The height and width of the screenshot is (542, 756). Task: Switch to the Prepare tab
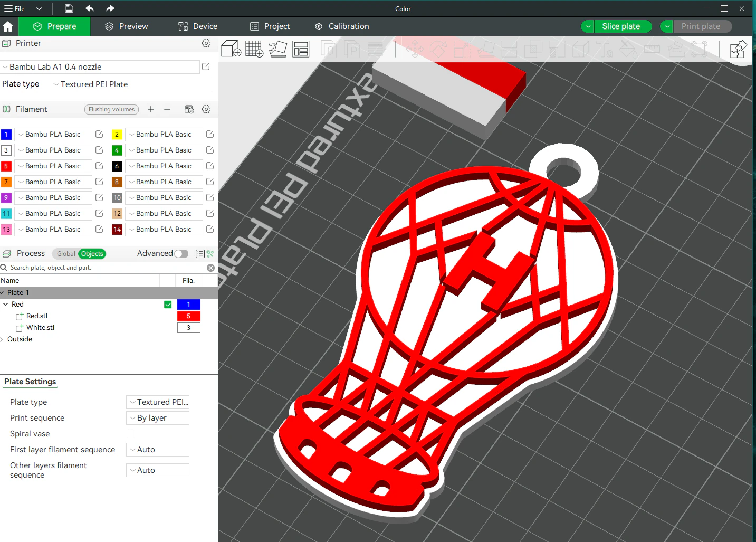[x=54, y=26]
